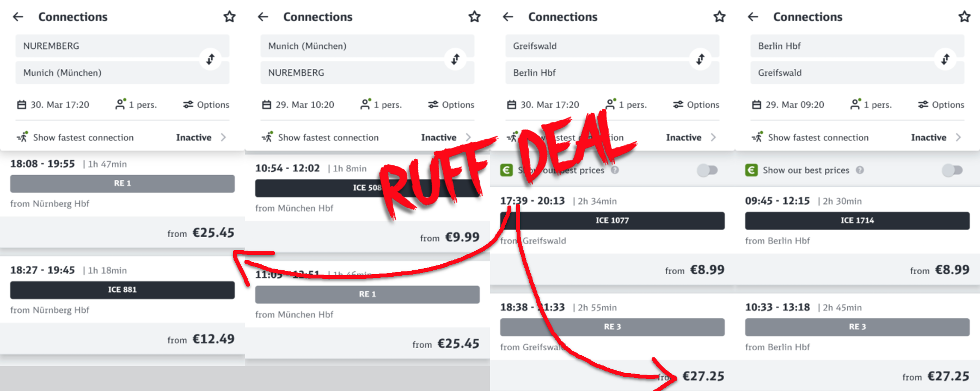
Task: Click the help icon beside Berlin–Greifswald best prices
Action: [860, 170]
